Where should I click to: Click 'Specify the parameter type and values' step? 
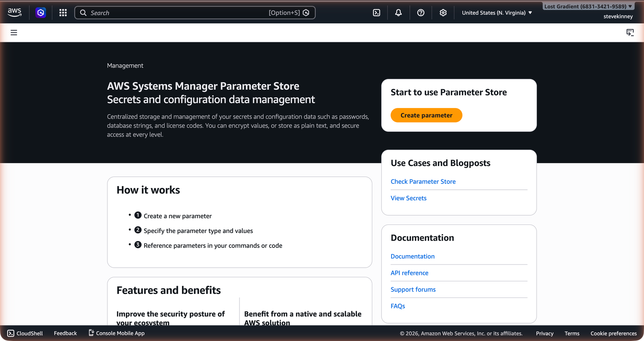click(x=198, y=231)
